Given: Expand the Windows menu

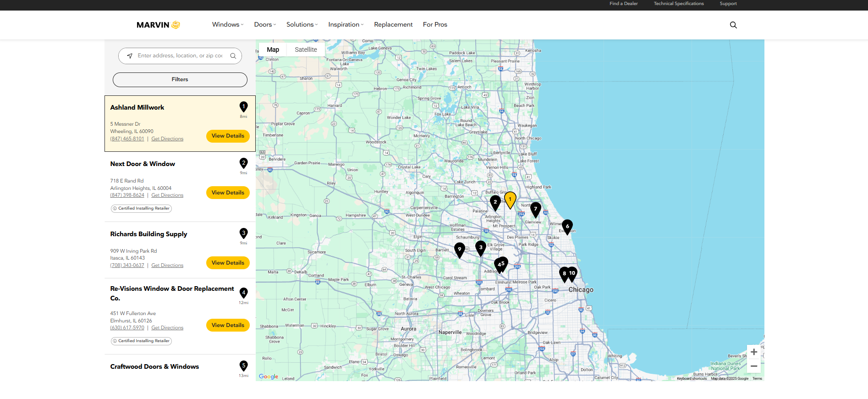Looking at the screenshot, I should coord(228,25).
